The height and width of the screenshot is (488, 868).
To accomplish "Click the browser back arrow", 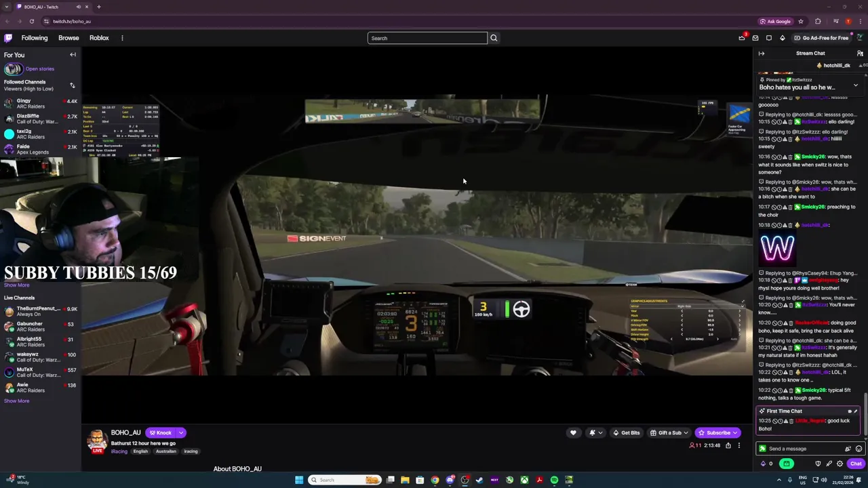I will [7, 21].
